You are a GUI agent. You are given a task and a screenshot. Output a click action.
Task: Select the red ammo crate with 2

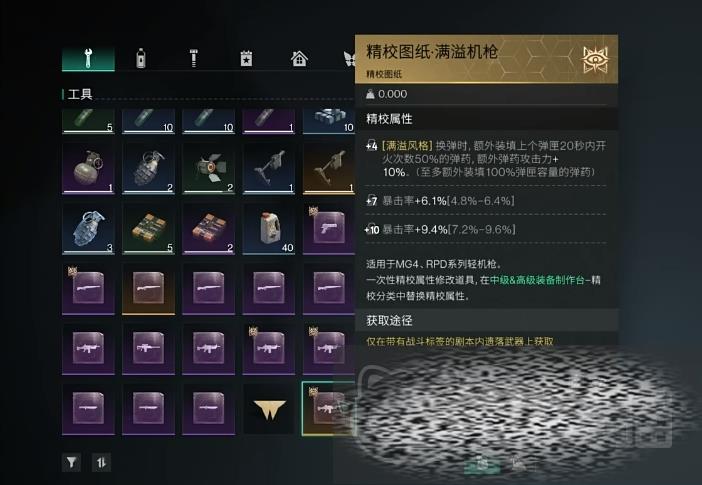[208, 229]
